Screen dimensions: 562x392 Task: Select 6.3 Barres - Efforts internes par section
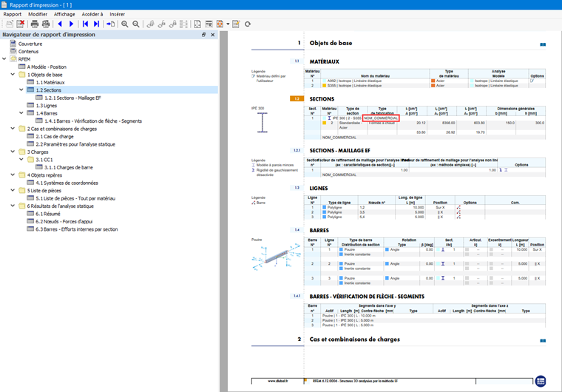coord(76,229)
